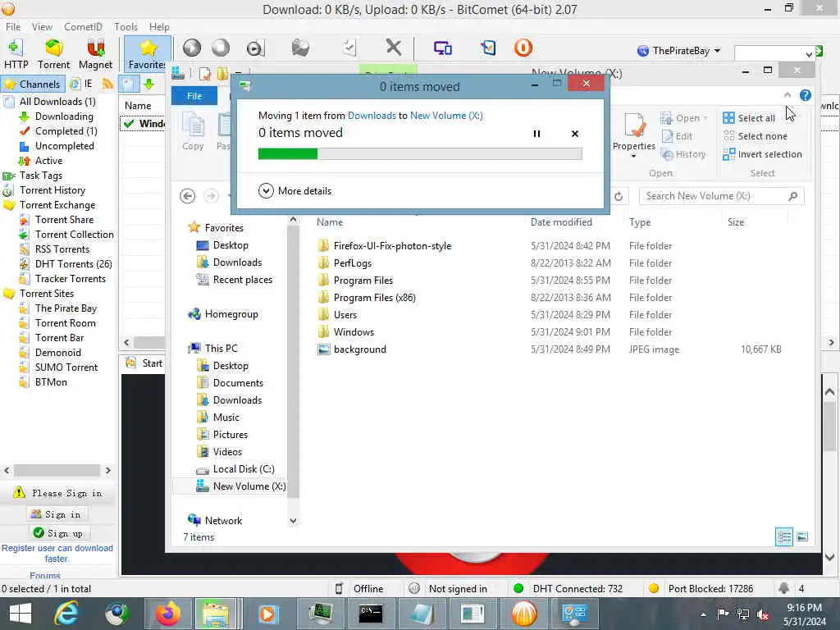Click the Properties icon in Explorer ribbon

click(634, 126)
